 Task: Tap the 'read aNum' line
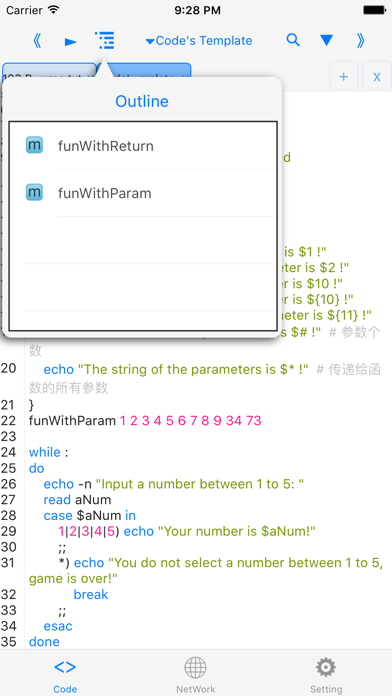click(77, 500)
